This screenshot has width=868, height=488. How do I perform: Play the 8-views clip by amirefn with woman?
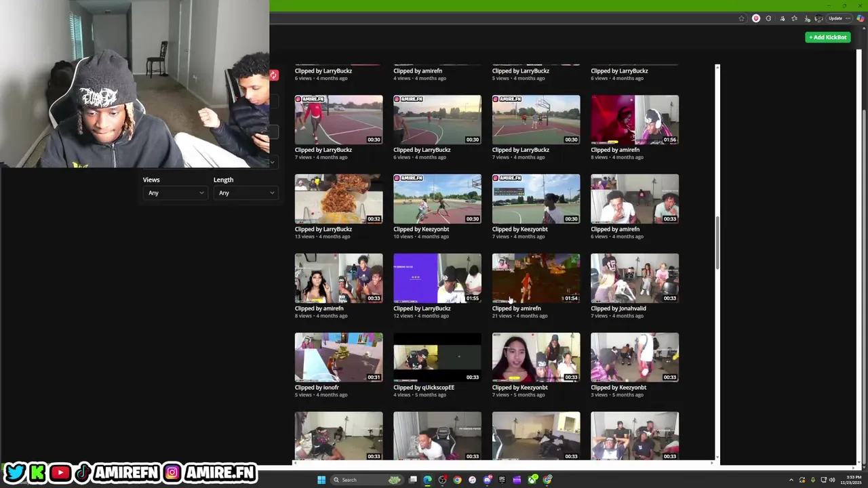click(x=338, y=278)
